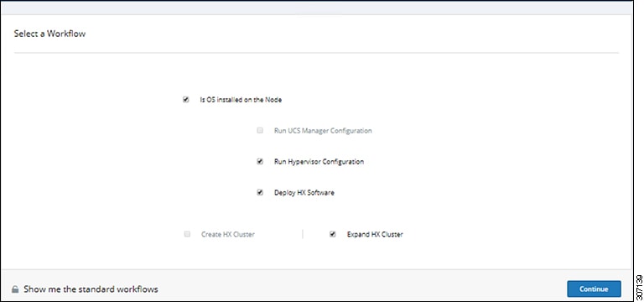The width and height of the screenshot is (644, 302).
Task: Open Show me the standard workflows link
Action: click(x=91, y=289)
